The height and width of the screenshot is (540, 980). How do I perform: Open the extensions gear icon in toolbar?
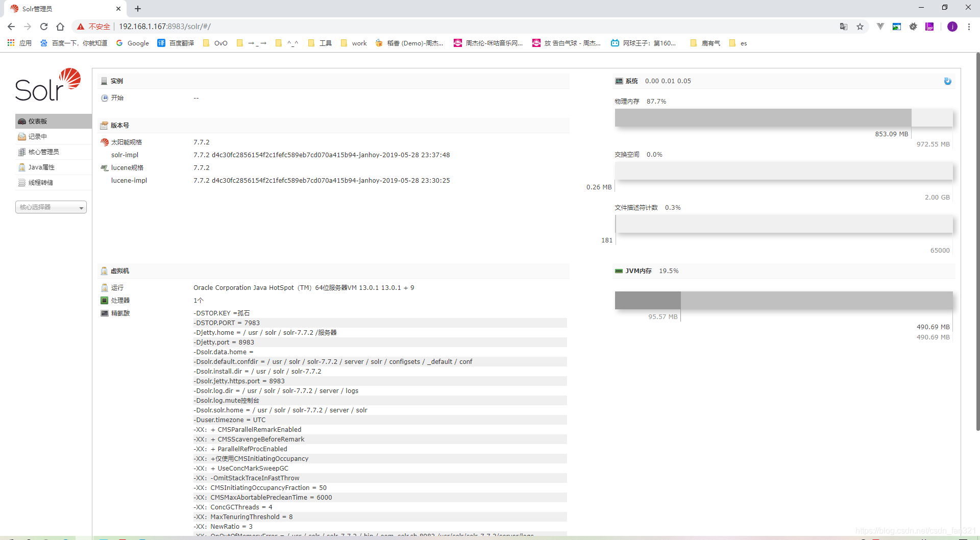point(913,27)
